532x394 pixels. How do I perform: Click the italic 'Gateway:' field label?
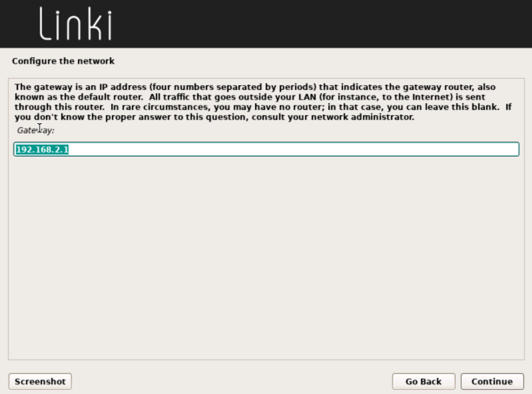coord(35,130)
